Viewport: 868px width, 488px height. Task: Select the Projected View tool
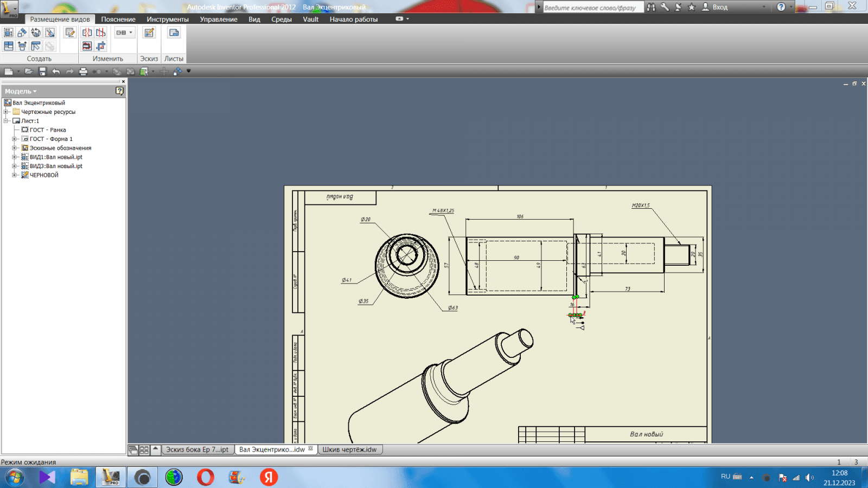coord(22,33)
